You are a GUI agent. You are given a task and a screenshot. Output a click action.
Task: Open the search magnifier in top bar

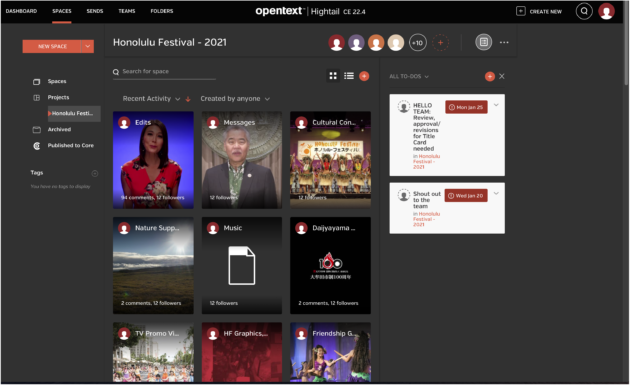584,11
